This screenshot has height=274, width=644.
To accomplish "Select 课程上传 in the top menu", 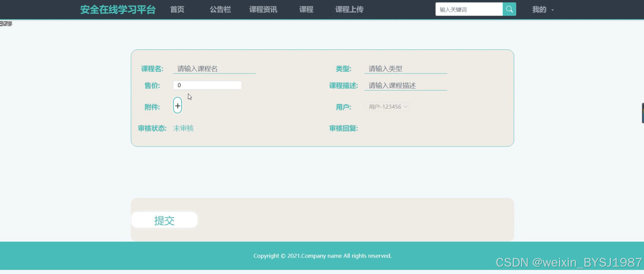I will (x=349, y=9).
